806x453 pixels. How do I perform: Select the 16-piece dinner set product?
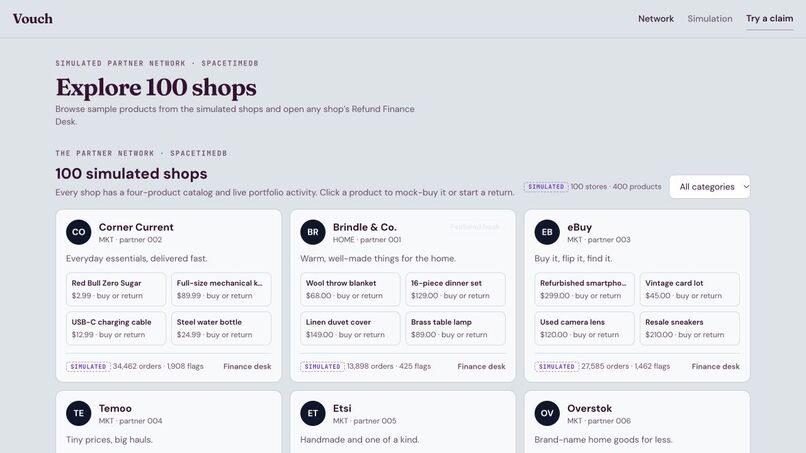455,289
